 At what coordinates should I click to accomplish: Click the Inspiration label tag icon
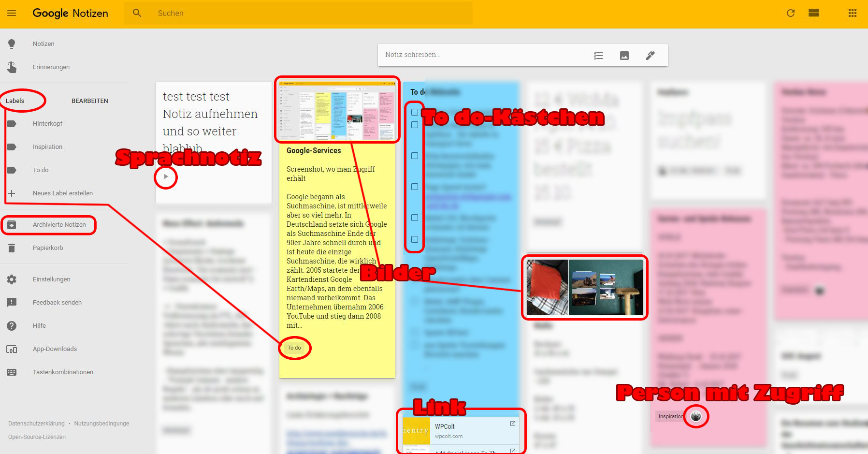12,147
